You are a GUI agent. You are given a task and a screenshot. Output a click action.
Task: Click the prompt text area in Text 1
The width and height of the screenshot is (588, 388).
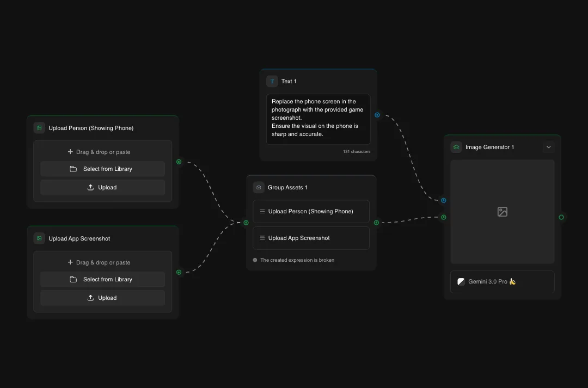tap(318, 117)
